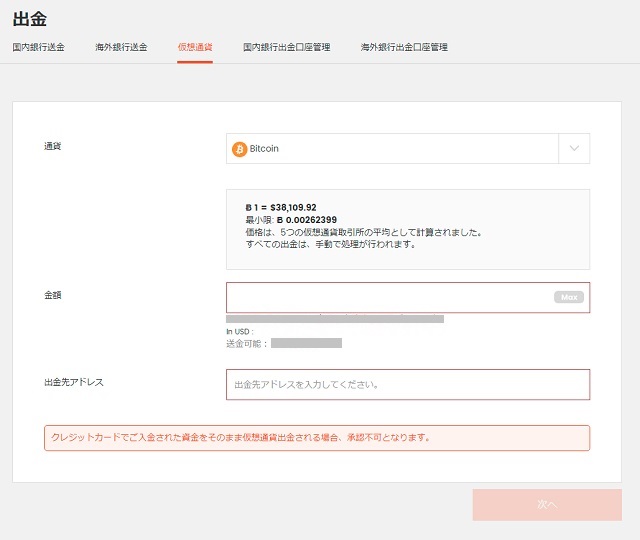Open the Bitcoin currency selection box
640x540 pixels.
pyautogui.click(x=392, y=149)
